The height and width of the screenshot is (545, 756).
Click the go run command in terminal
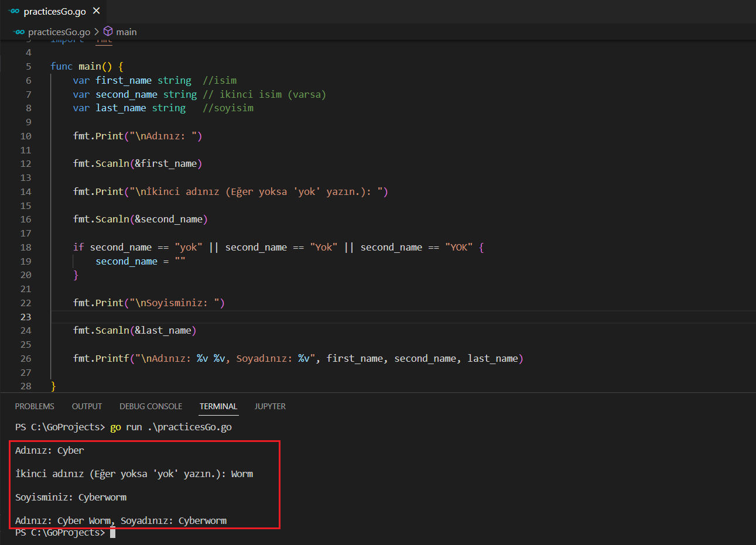click(x=170, y=427)
